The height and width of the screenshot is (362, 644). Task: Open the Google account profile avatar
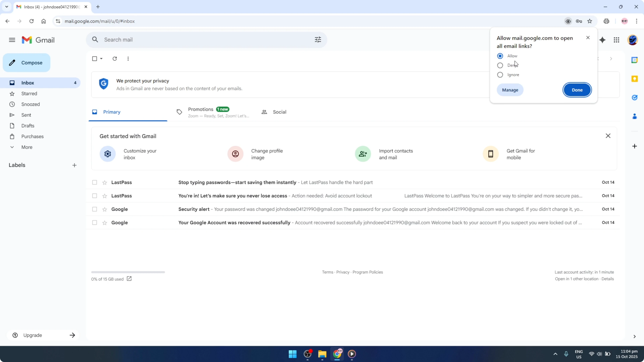632,40
